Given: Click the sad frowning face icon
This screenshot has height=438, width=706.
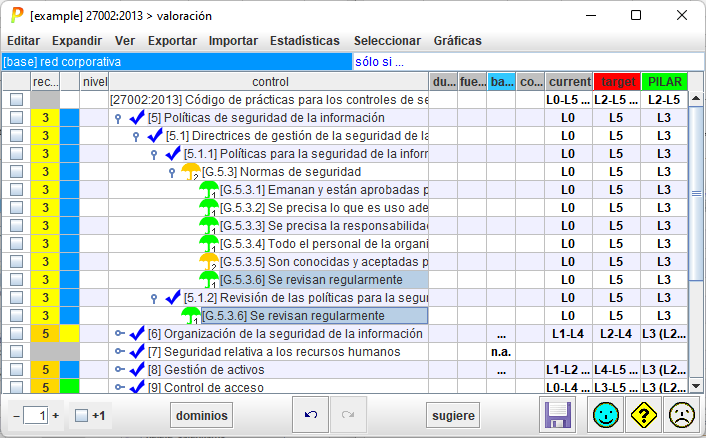Looking at the screenshot, I should pyautogui.click(x=682, y=415).
